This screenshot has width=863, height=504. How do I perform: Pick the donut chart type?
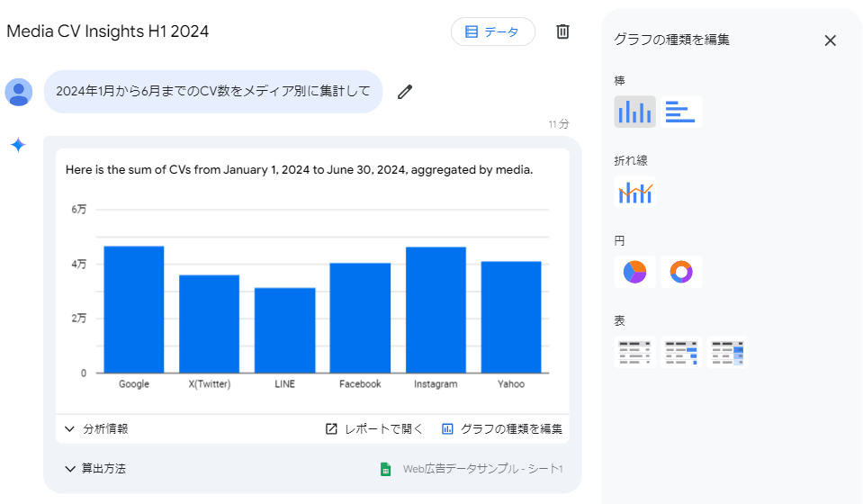680,272
